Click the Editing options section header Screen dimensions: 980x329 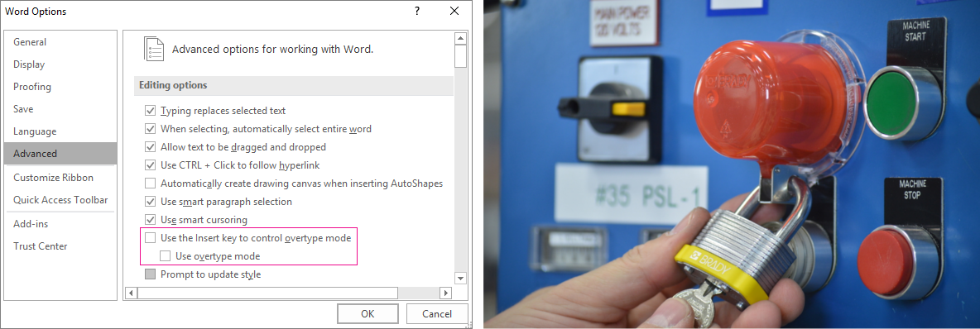[294, 85]
